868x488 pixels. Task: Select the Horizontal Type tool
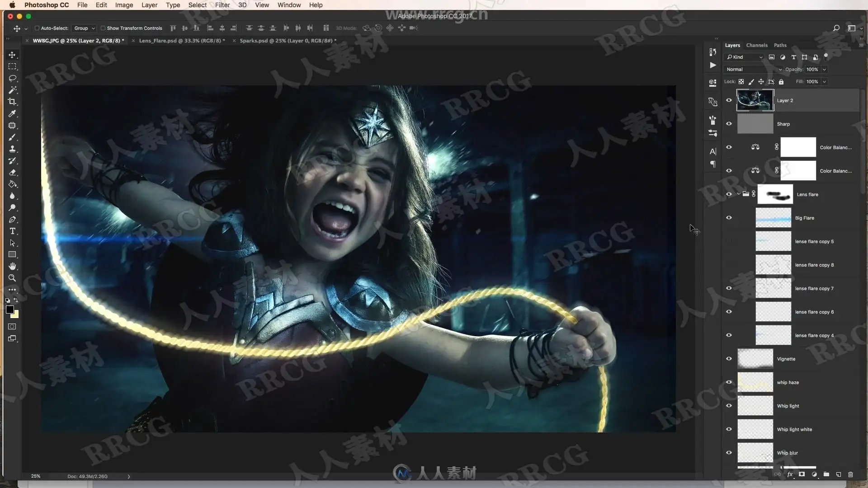(12, 231)
